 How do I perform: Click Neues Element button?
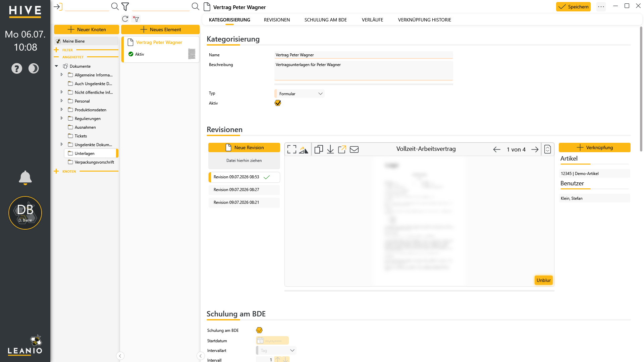pos(160,29)
